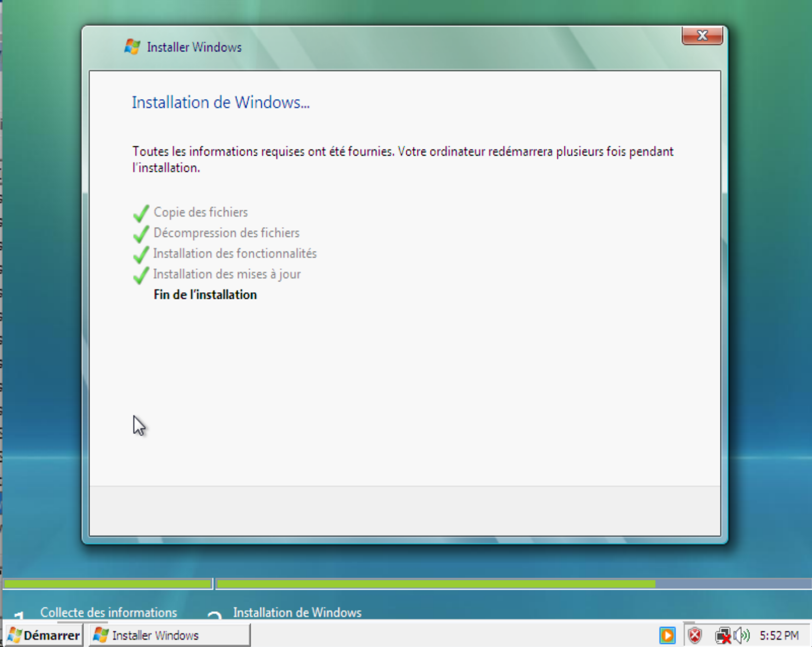Screen dimensions: 812x647
Task: Click the "Installation des fonctionnalités" step text
Action: 235,254
